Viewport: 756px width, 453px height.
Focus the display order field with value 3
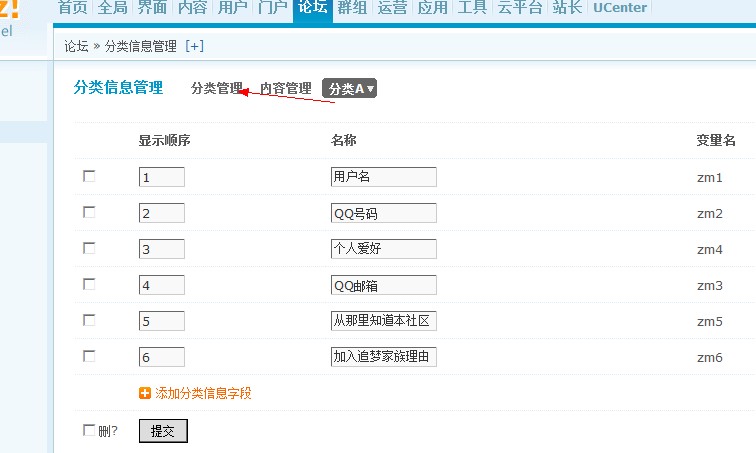click(162, 249)
